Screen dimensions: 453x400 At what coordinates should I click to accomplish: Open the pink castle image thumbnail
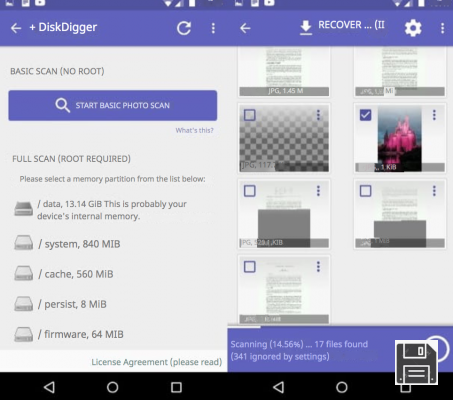tap(400, 138)
